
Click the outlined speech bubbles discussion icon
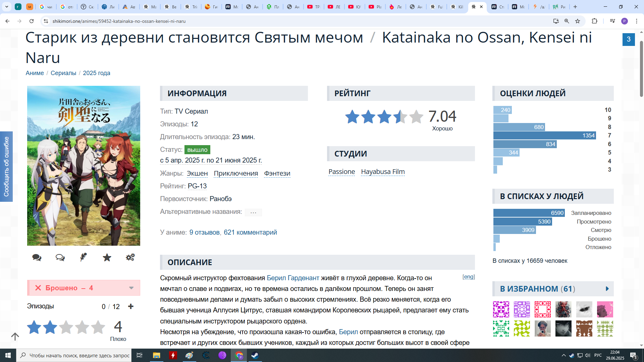[60, 257]
